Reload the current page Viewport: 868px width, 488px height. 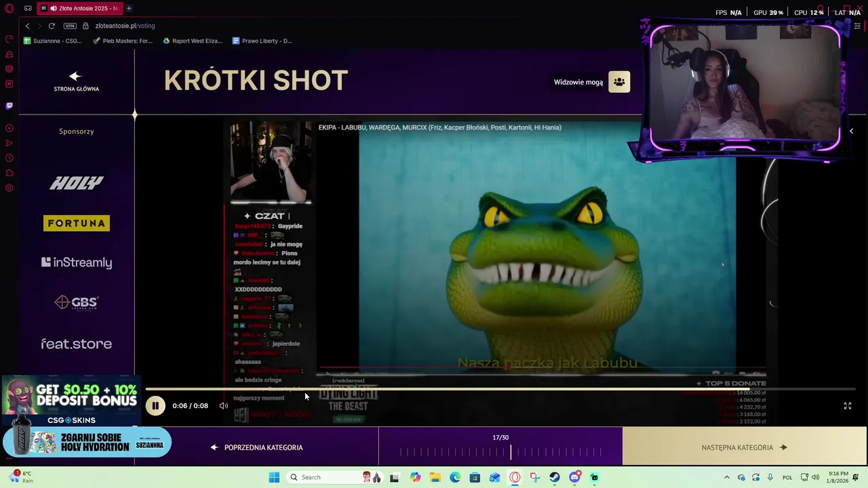pos(52,26)
